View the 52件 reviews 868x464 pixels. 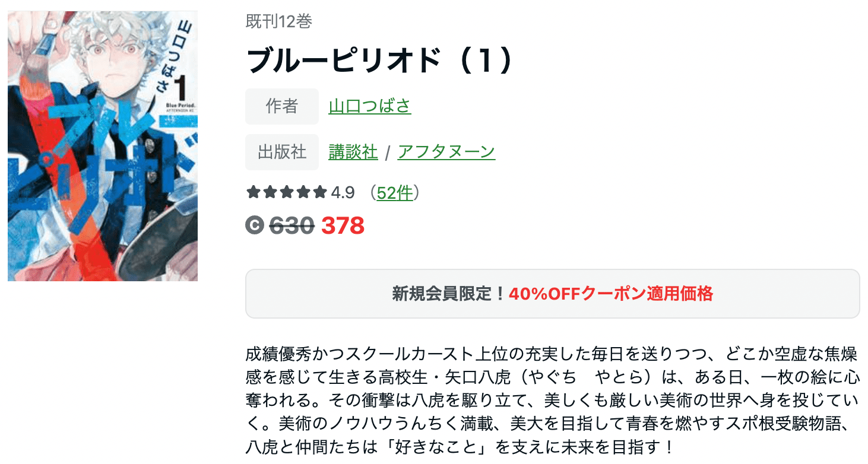click(394, 193)
